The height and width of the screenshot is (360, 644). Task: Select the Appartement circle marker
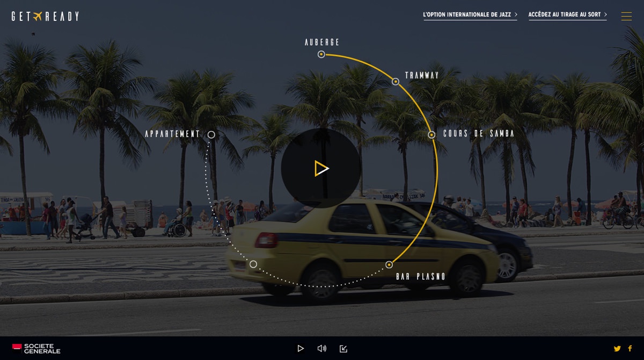pos(211,135)
